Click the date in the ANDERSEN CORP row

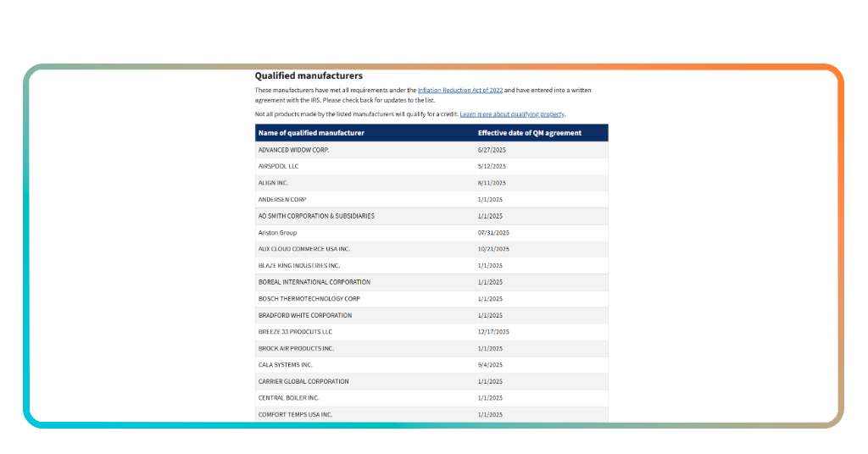[x=490, y=200]
